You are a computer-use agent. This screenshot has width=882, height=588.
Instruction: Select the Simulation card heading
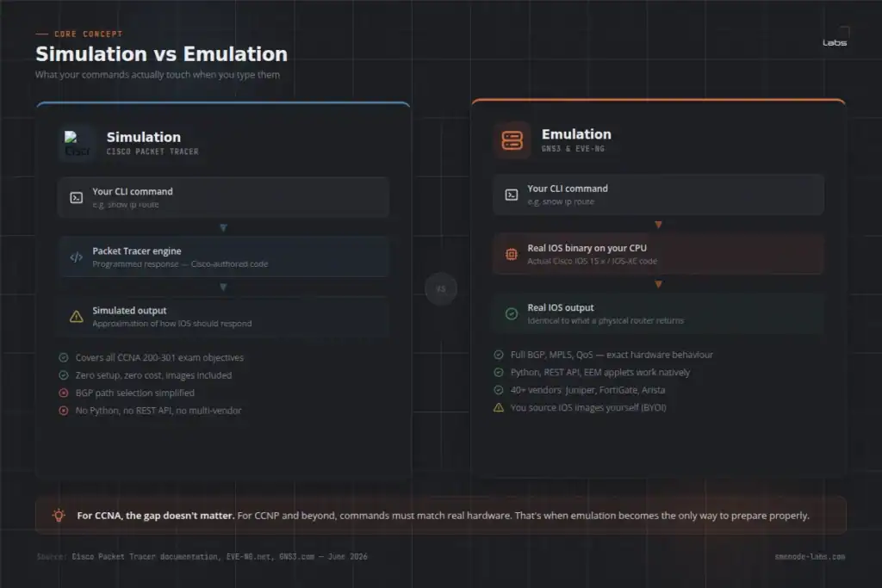pos(144,137)
